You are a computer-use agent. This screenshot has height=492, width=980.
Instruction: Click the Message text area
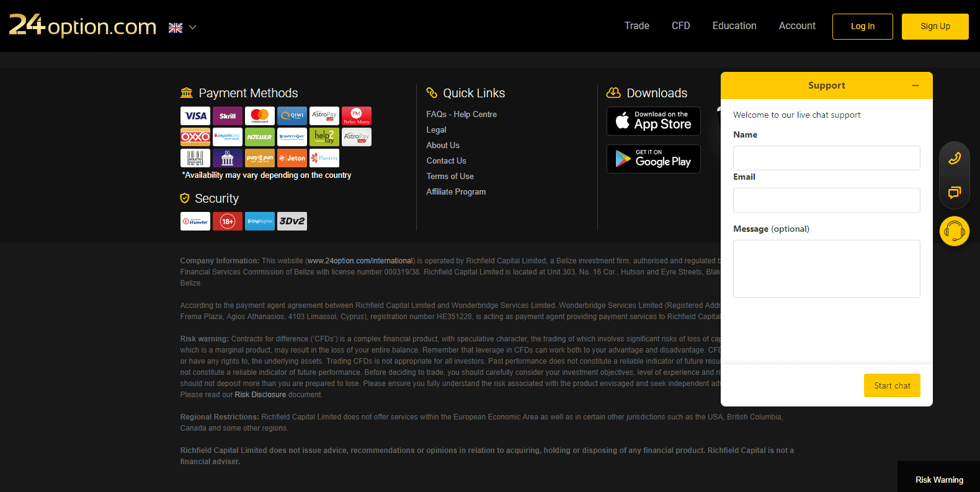827,269
